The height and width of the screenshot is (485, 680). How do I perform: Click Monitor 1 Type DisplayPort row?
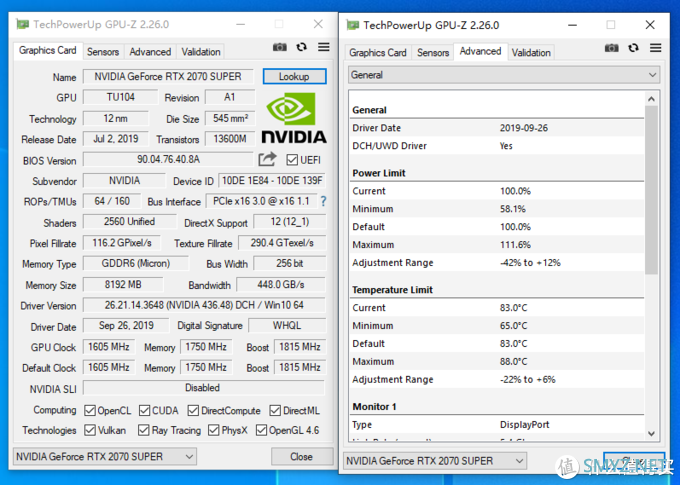coord(497,424)
